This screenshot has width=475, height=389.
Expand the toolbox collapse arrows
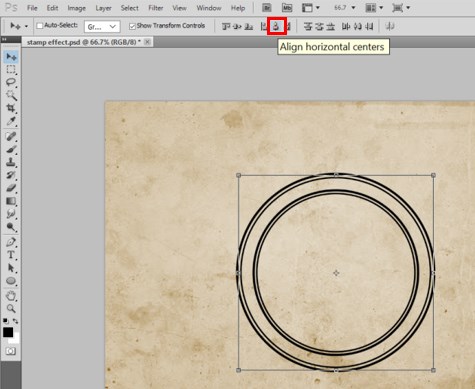coord(4,39)
